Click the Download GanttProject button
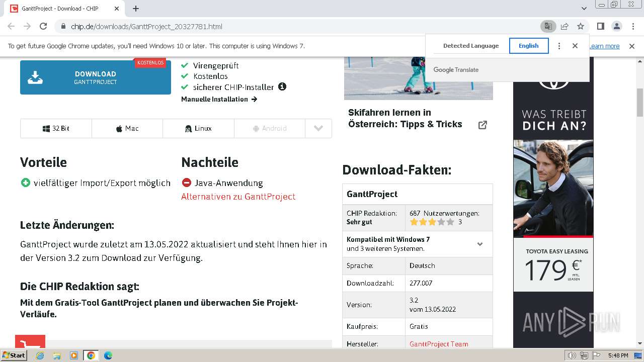 tap(96, 77)
